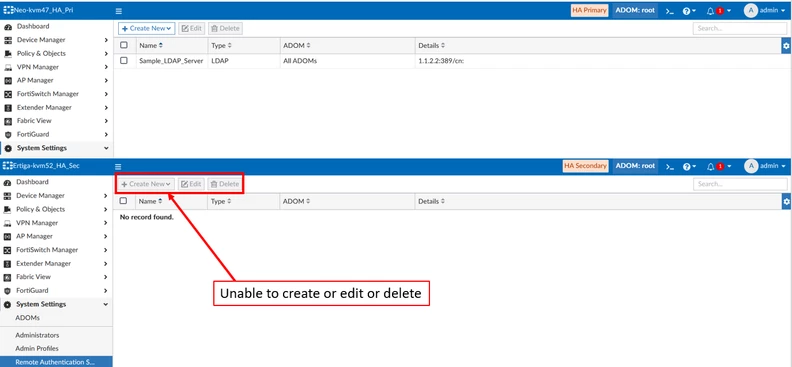Click Search field in HA Secondary pane

click(739, 184)
